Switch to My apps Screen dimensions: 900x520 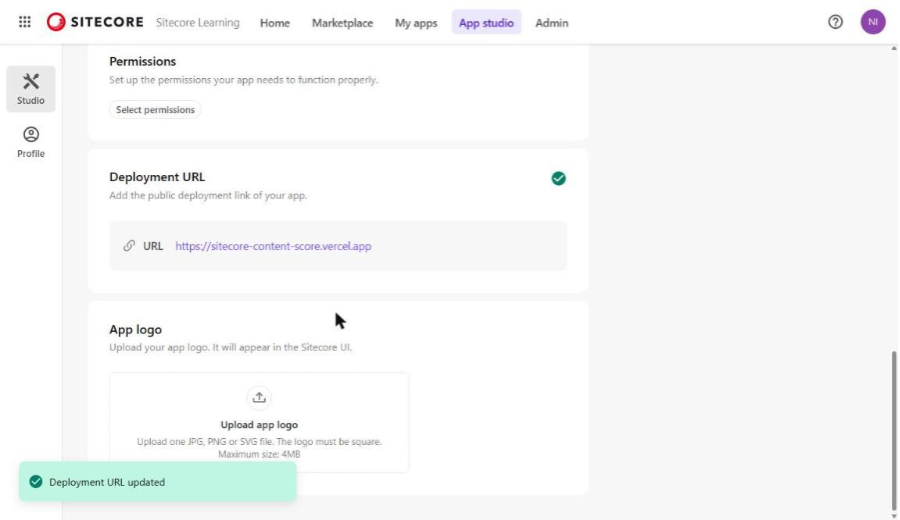[416, 23]
